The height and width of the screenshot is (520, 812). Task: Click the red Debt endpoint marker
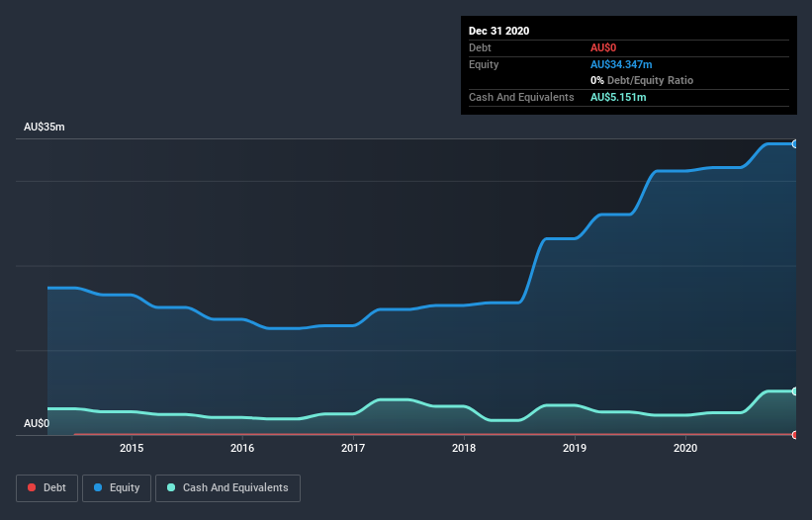795,435
